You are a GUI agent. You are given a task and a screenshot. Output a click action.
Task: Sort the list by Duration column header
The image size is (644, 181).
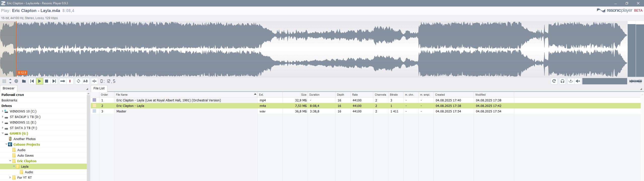(x=314, y=95)
